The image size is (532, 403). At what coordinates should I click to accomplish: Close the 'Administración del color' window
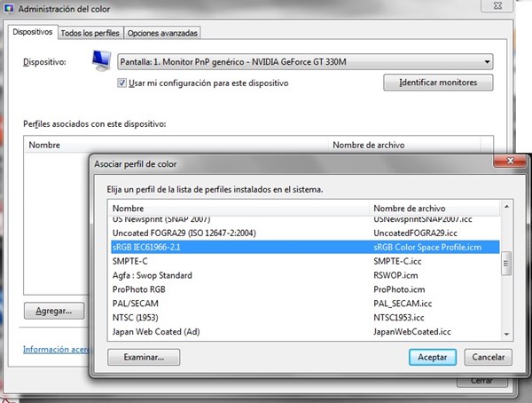tap(497, 6)
